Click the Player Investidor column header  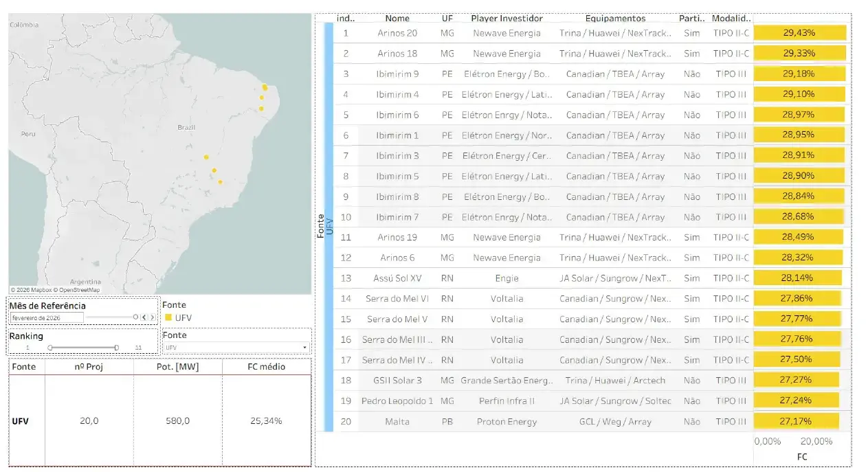click(507, 19)
